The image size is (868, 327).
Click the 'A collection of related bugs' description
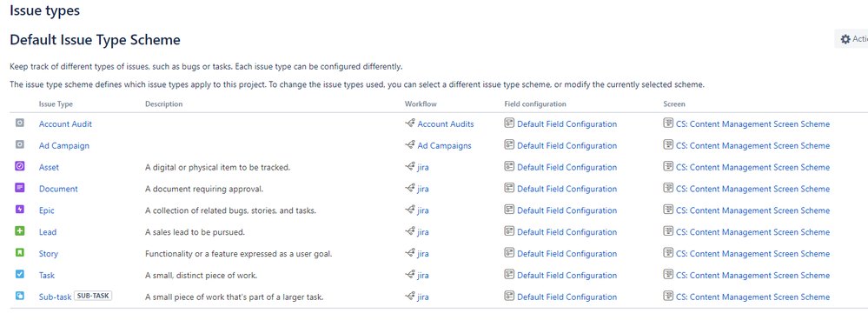(231, 210)
